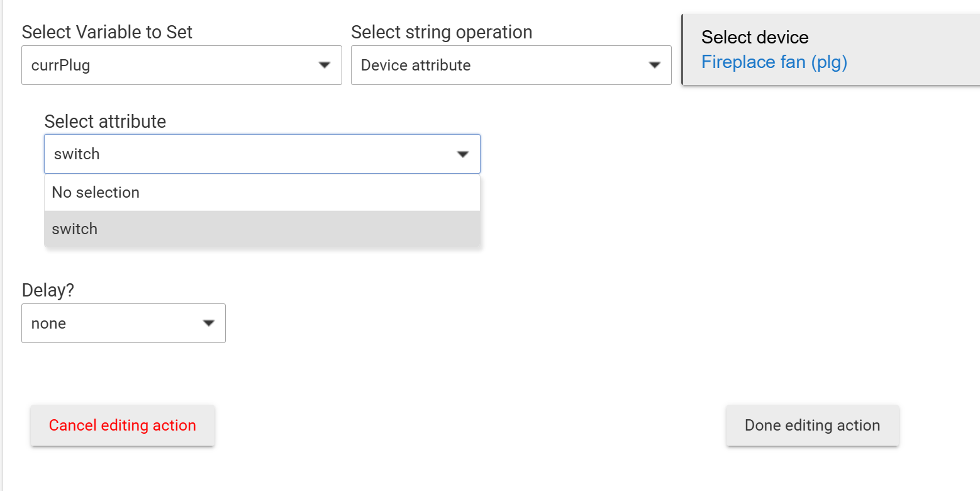The image size is (980, 491).
Task: Open the Fireplace fan (plg) device link
Action: (x=774, y=62)
